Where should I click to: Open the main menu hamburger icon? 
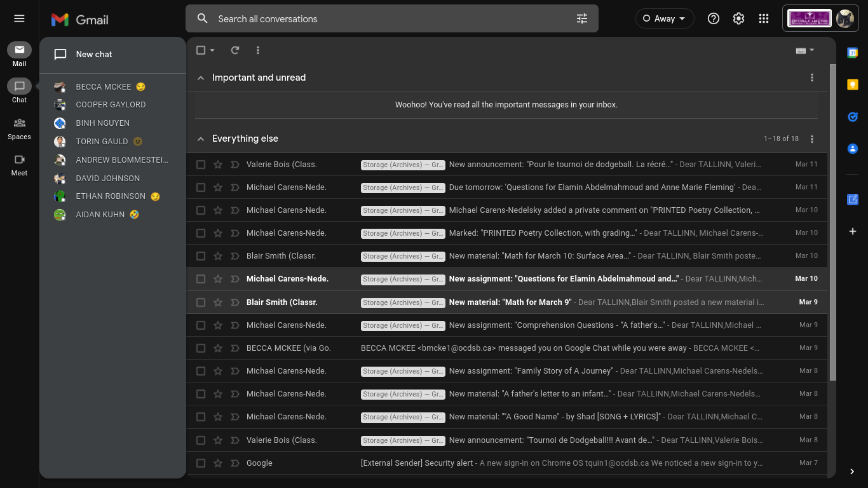point(19,18)
